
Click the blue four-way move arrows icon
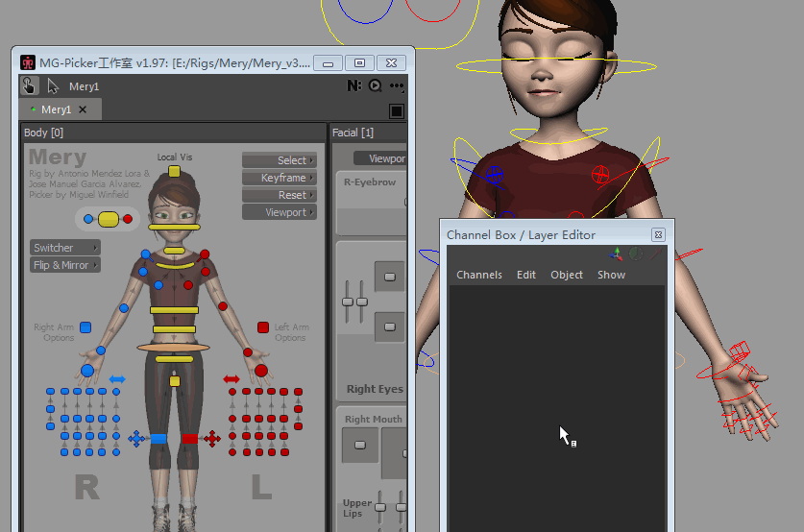(136, 439)
